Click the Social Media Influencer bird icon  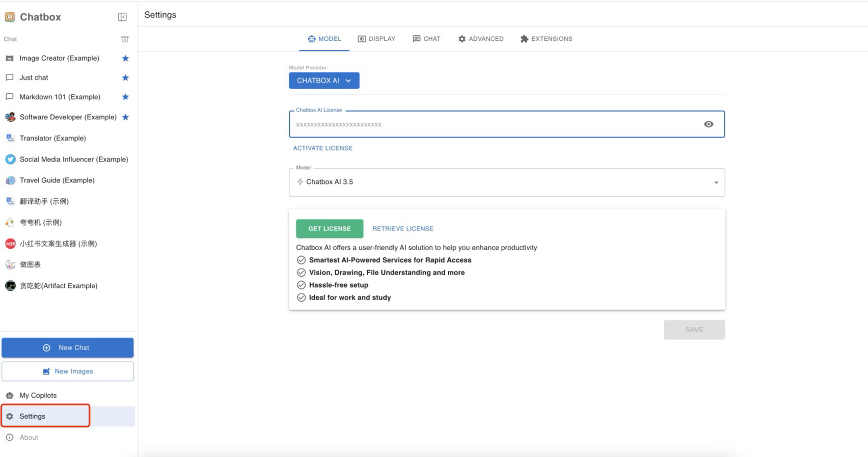click(10, 159)
